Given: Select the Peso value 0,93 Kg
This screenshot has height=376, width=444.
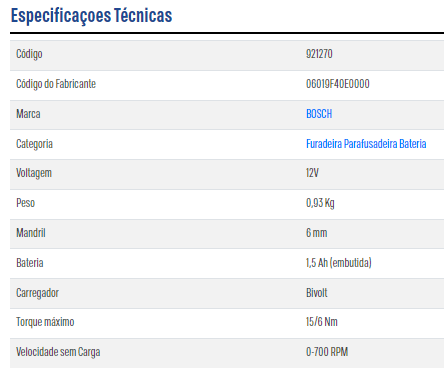Looking at the screenshot, I should 320,203.
